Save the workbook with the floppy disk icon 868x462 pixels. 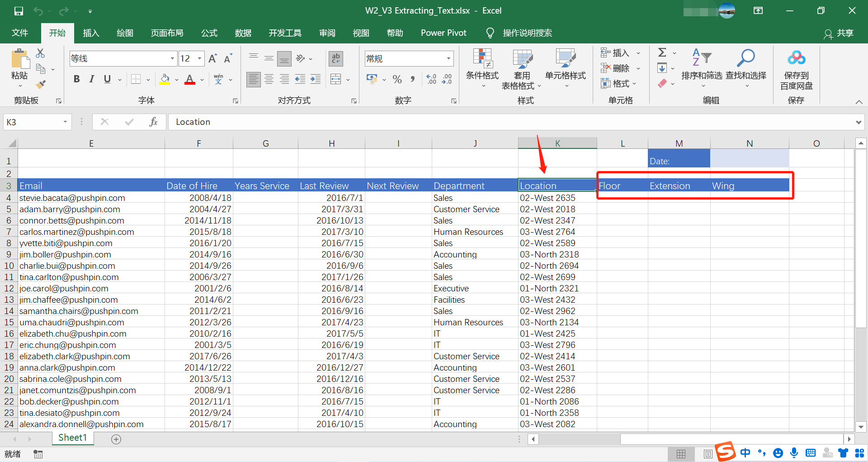point(19,11)
